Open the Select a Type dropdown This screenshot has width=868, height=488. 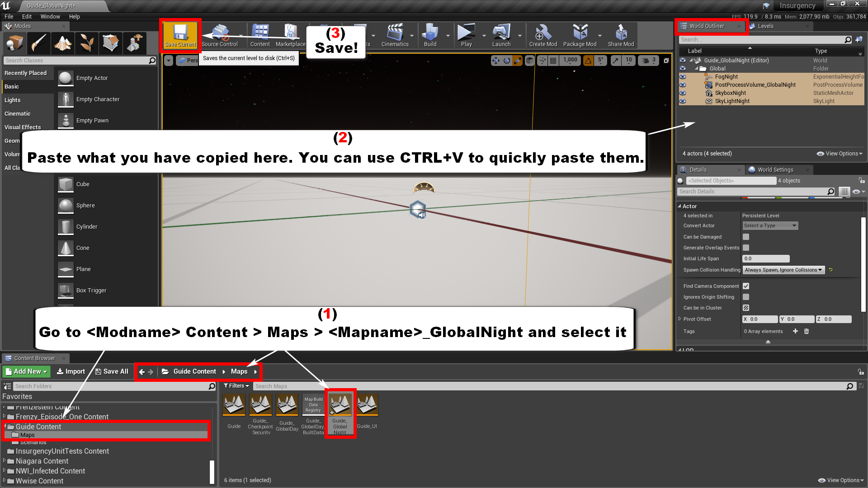pos(770,225)
